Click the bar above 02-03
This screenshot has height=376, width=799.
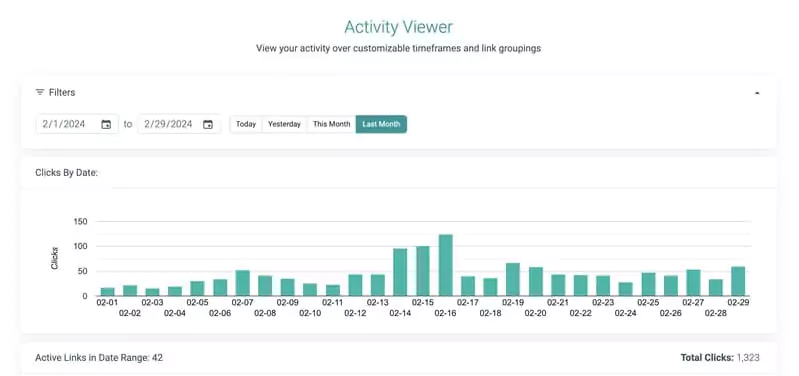[152, 292]
